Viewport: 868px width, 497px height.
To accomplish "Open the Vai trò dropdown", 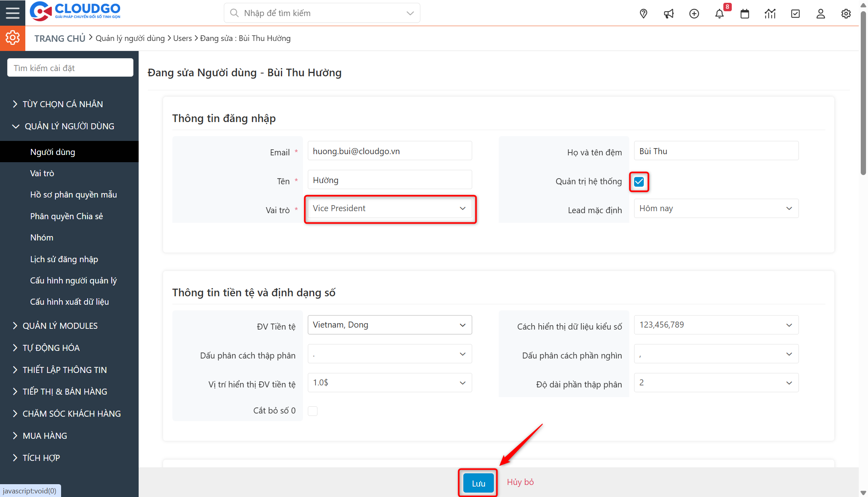I will pos(389,208).
